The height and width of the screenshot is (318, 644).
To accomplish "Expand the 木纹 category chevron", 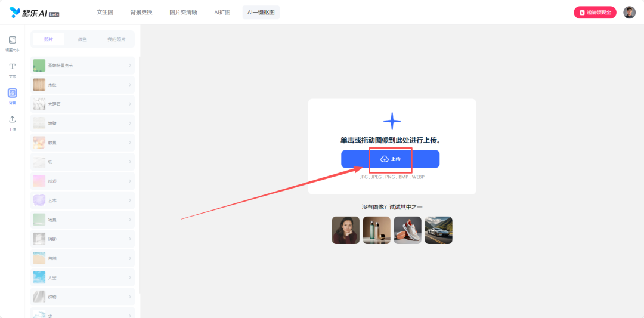I will (130, 85).
